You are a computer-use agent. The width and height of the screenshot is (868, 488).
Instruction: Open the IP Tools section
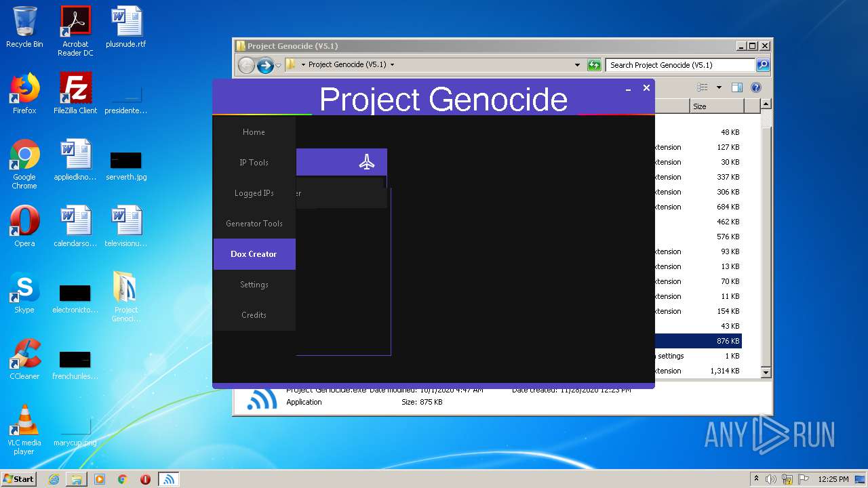tap(254, 163)
